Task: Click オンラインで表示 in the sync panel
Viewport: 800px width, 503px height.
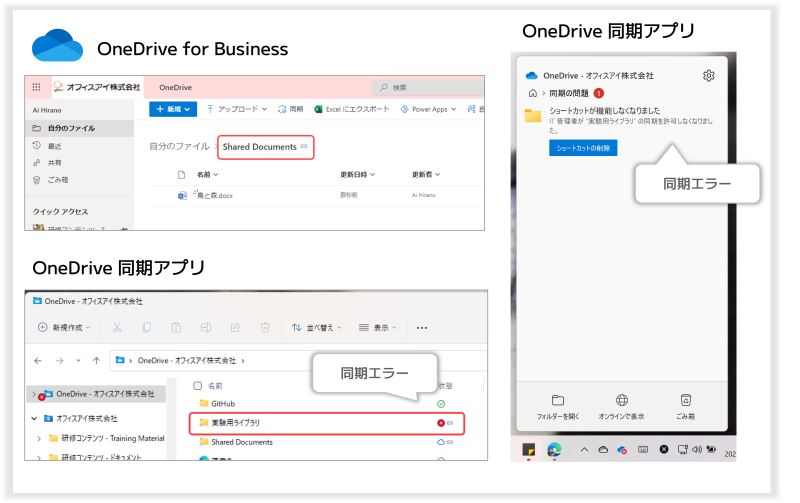Action: [x=621, y=407]
